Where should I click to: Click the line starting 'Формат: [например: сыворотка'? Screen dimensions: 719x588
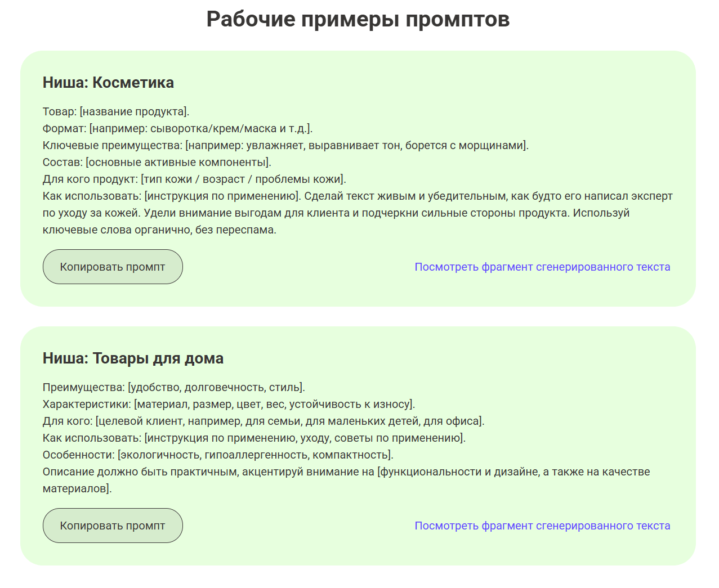[177, 128]
